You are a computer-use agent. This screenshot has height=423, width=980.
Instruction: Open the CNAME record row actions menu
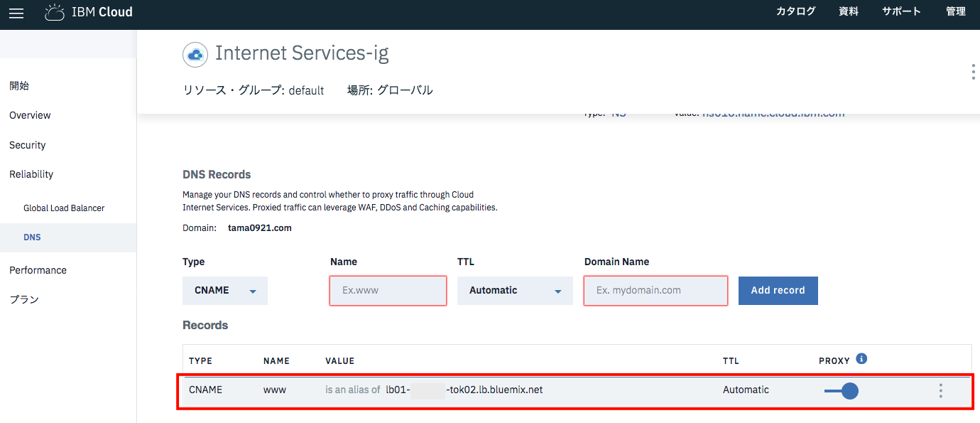pyautogui.click(x=940, y=390)
